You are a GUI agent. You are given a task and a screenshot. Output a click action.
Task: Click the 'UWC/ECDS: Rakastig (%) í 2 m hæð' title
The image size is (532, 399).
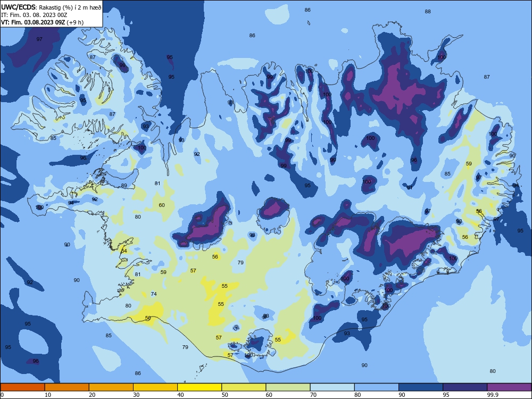point(51,7)
